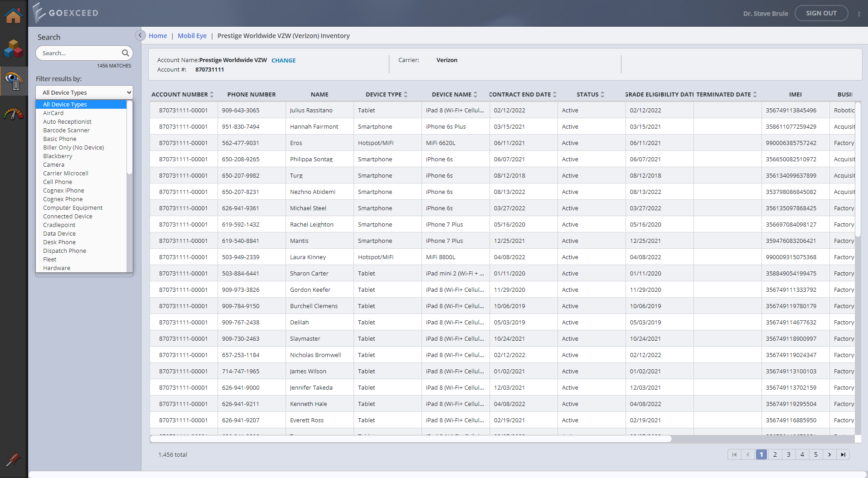Click the Phone Number column header
Screen dimensions: 868x478
[252, 94]
